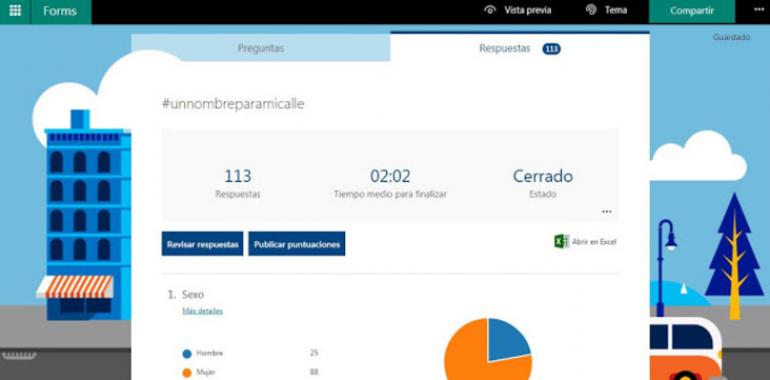
Task: Click the Vista previa eye icon
Action: pos(490,10)
